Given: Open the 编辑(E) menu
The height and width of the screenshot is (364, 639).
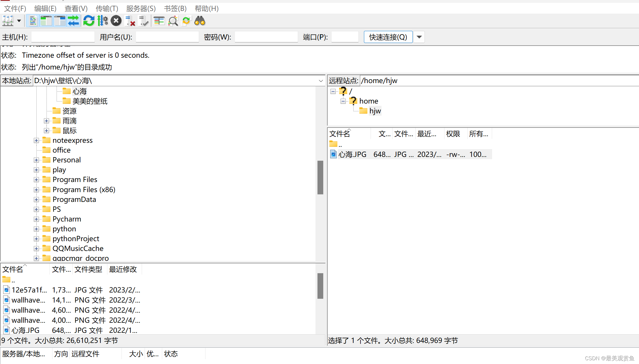Looking at the screenshot, I should pos(45,9).
